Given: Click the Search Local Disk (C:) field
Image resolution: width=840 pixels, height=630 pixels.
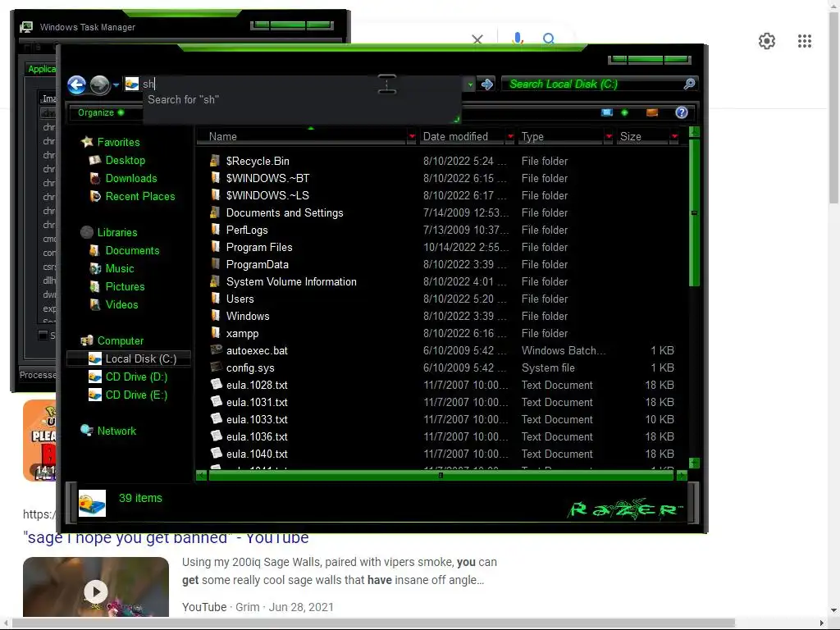Looking at the screenshot, I should pos(592,84).
